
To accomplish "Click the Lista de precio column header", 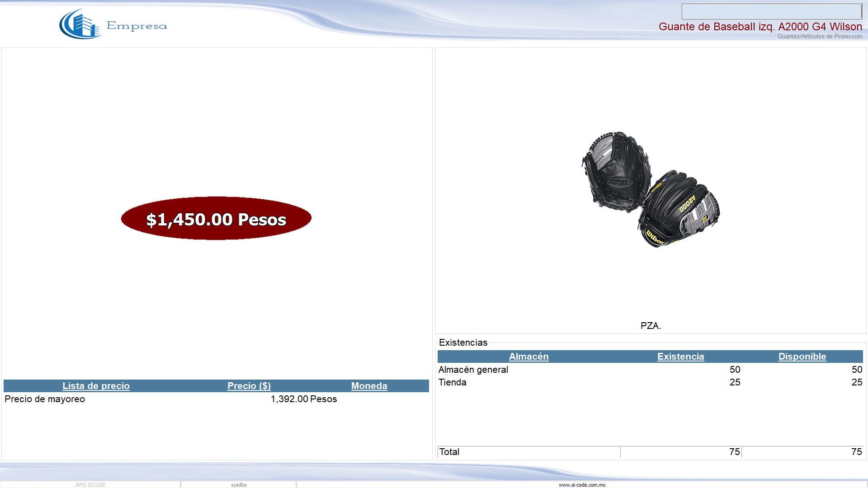I will pyautogui.click(x=96, y=386).
